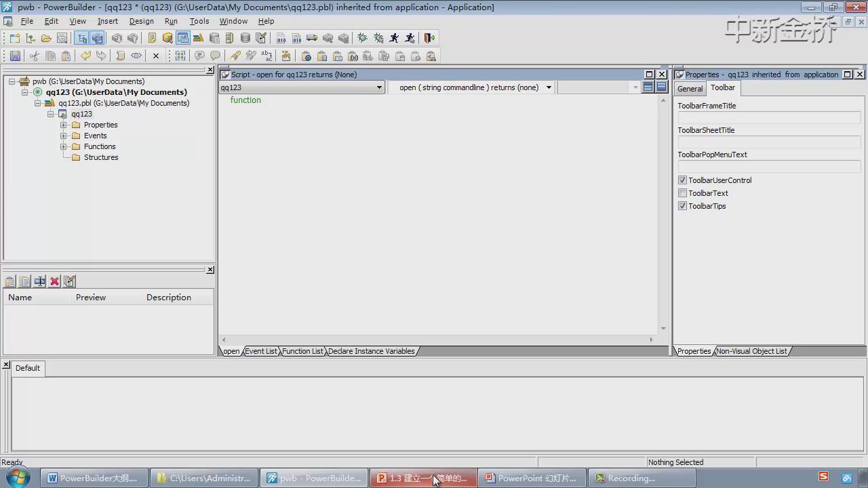
Task: Click the ToolbarPopMenuText input field
Action: tap(769, 166)
